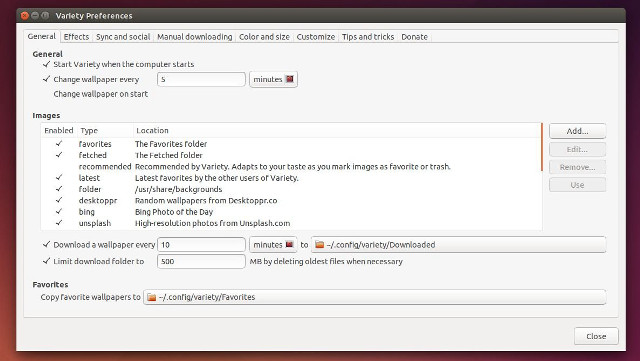Viewport: 640px width, 361px height.
Task: Disable the fetched image source
Action: pyautogui.click(x=59, y=155)
